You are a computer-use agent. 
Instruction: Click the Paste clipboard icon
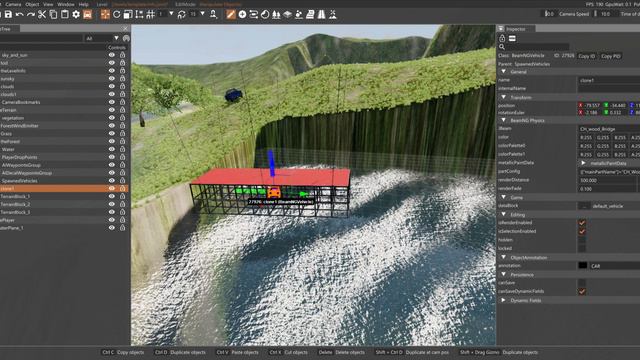[64, 14]
